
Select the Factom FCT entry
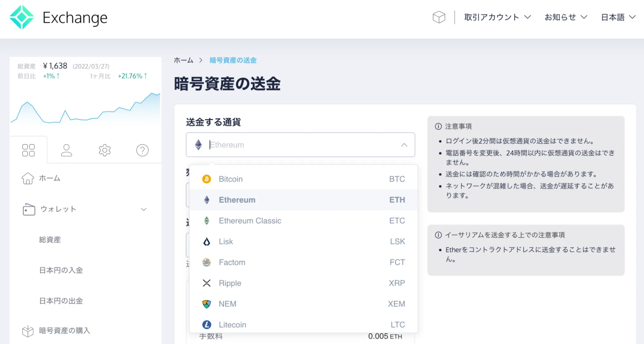pyautogui.click(x=232, y=262)
